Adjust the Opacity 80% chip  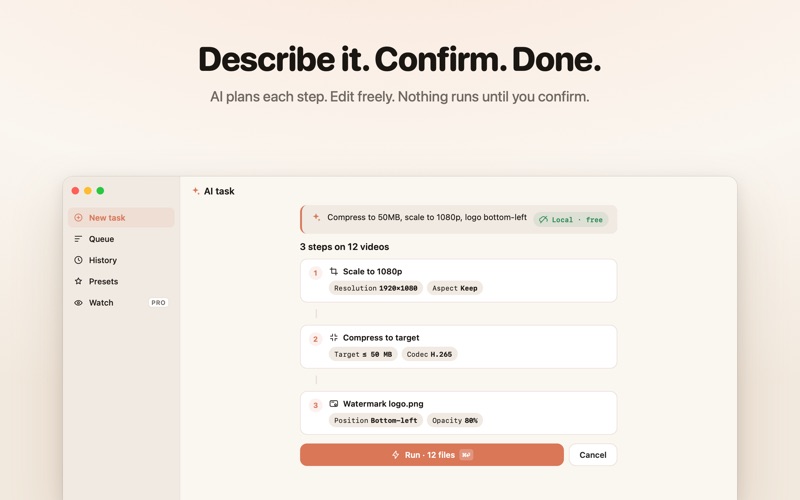(455, 420)
